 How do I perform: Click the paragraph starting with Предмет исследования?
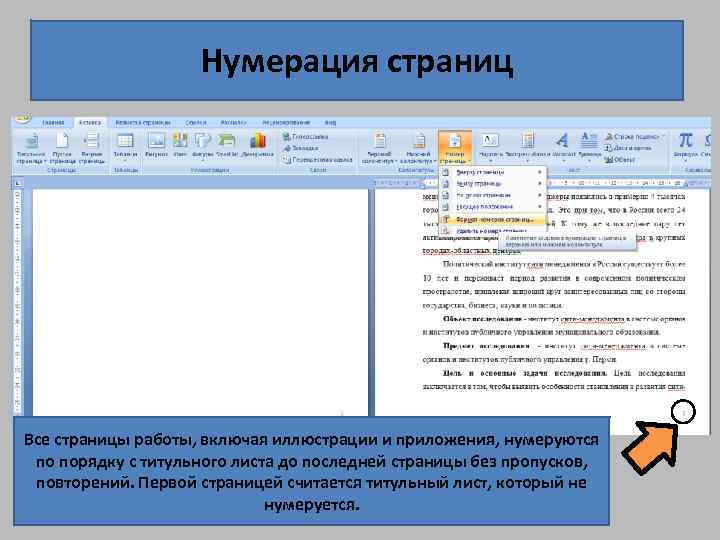pos(554,352)
